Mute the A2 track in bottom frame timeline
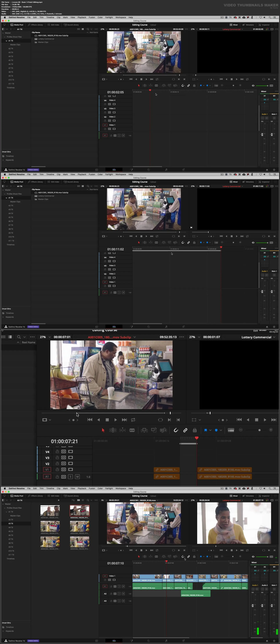The image size is (280, 644). pyautogui.click(x=123, y=593)
